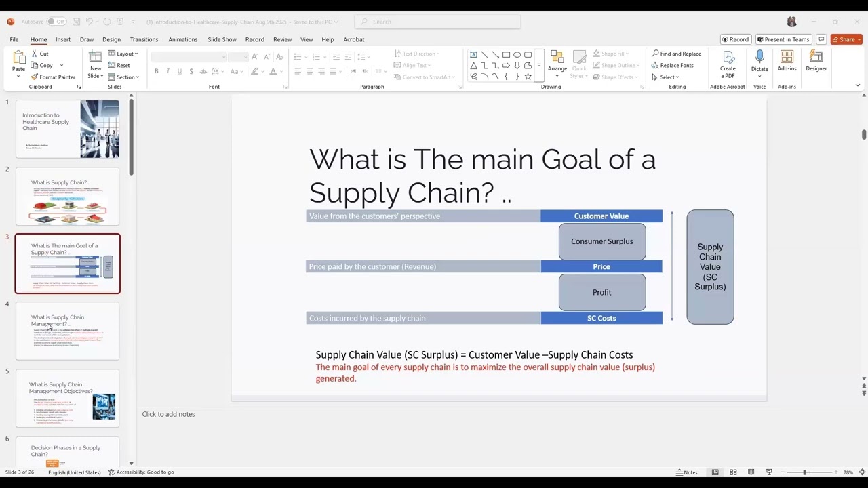The image size is (868, 488).
Task: Click the Numbering list icon
Action: tap(315, 57)
